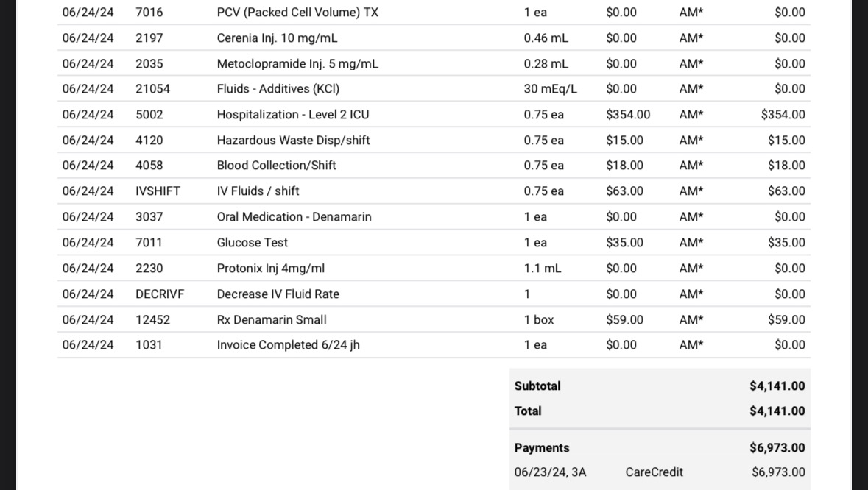Click the Decrease IV Fluid Rate description
The image size is (868, 490).
click(x=278, y=294)
